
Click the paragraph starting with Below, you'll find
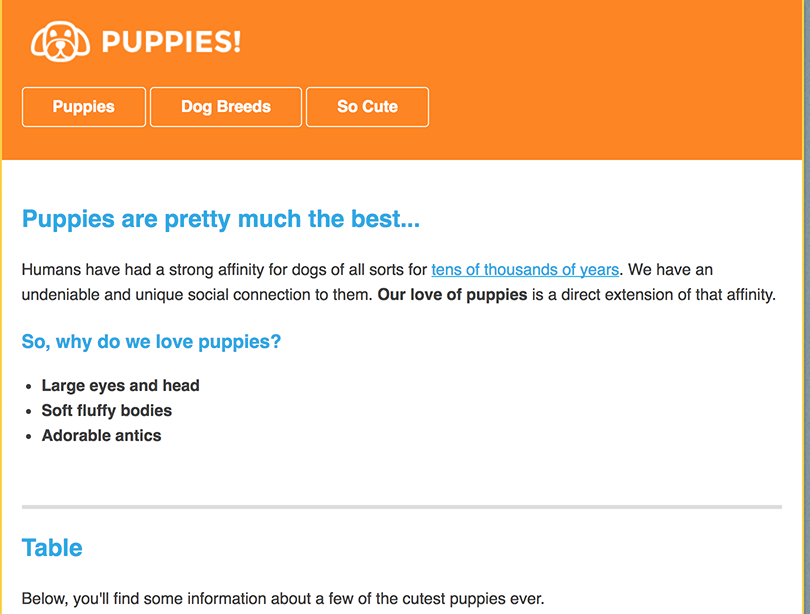(x=282, y=599)
